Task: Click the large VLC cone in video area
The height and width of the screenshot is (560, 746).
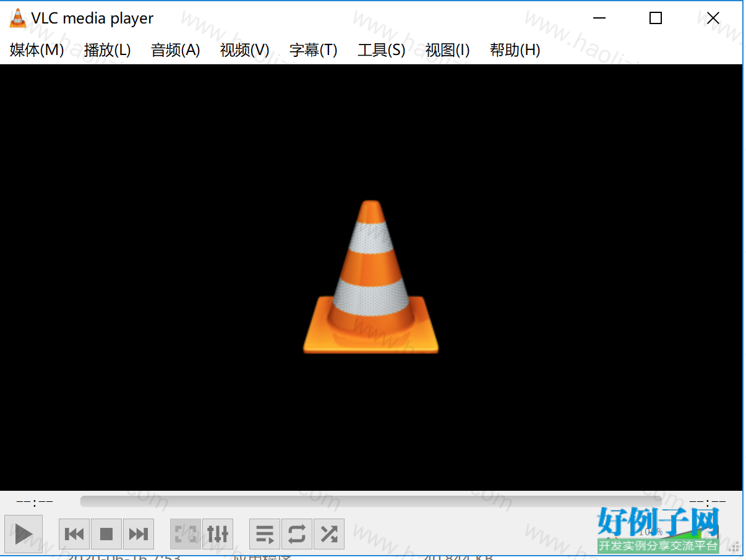Action: click(371, 277)
